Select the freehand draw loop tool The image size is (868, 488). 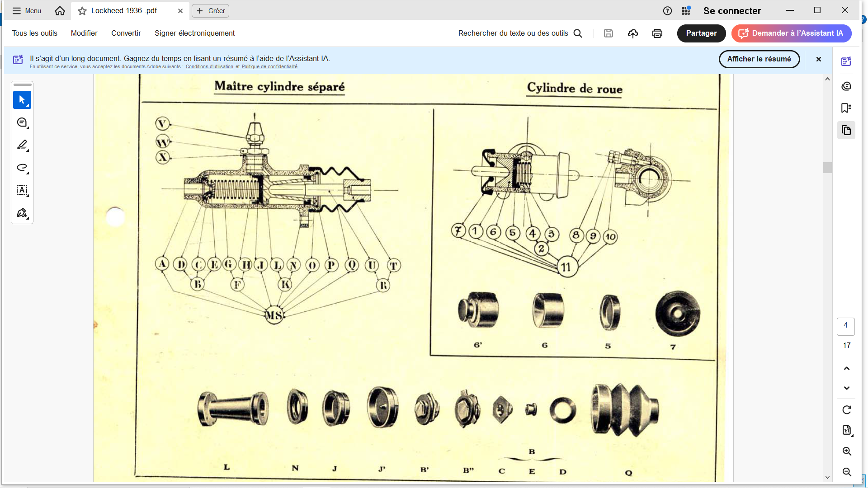(22, 168)
